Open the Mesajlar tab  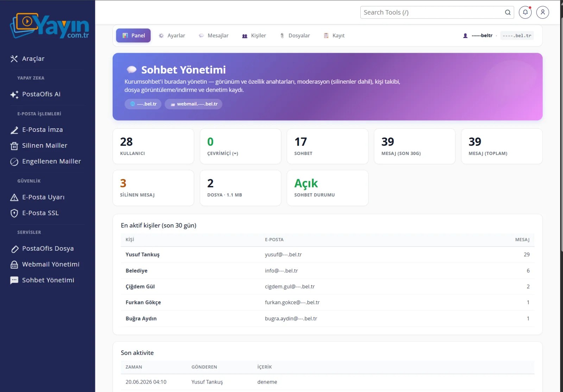click(x=214, y=36)
